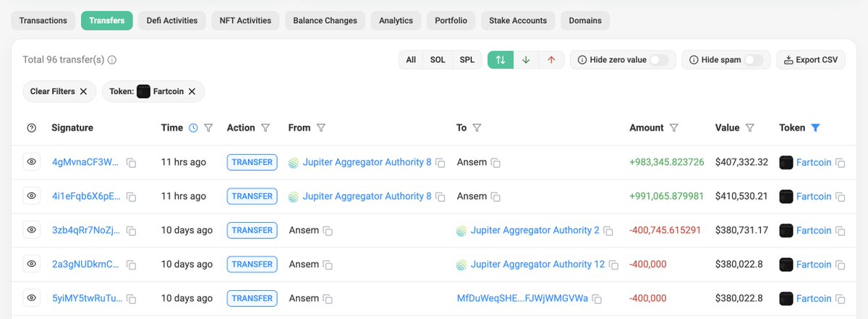
Task: Open the To column filter
Action: pyautogui.click(x=477, y=128)
